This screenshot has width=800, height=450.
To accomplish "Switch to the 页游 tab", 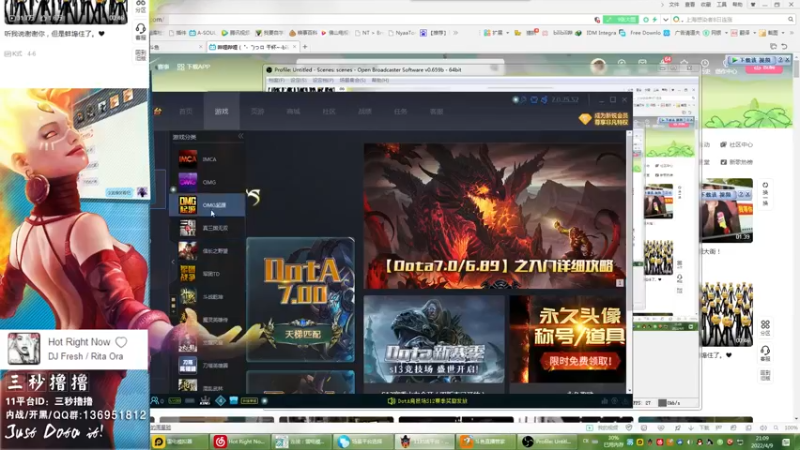I will (x=257, y=111).
